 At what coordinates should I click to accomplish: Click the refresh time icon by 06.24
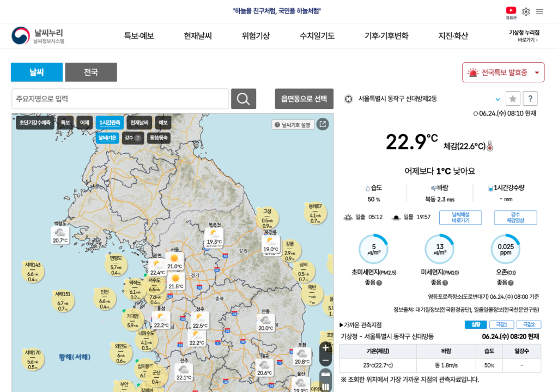pyautogui.click(x=475, y=114)
